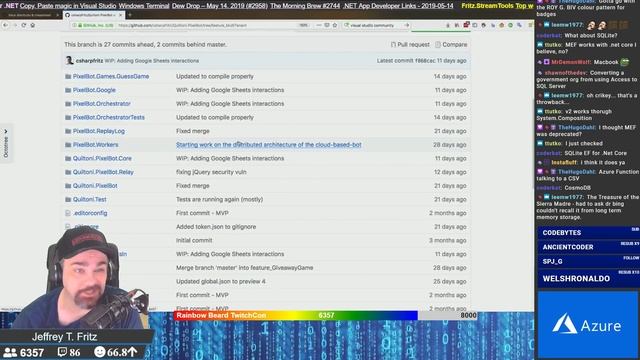
Task: Open 'Starting work on the distributed architecture' commit
Action: 269,145
